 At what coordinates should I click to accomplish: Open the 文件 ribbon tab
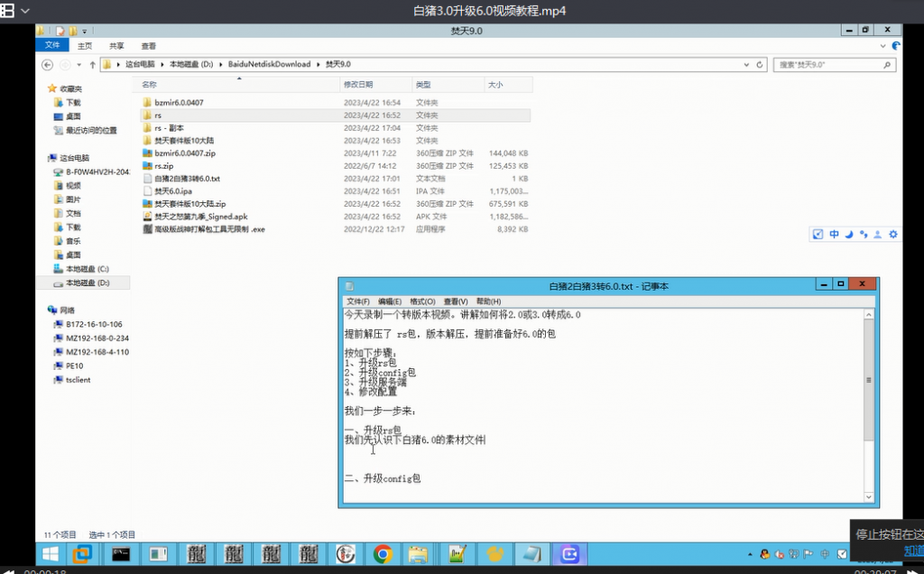coord(51,45)
